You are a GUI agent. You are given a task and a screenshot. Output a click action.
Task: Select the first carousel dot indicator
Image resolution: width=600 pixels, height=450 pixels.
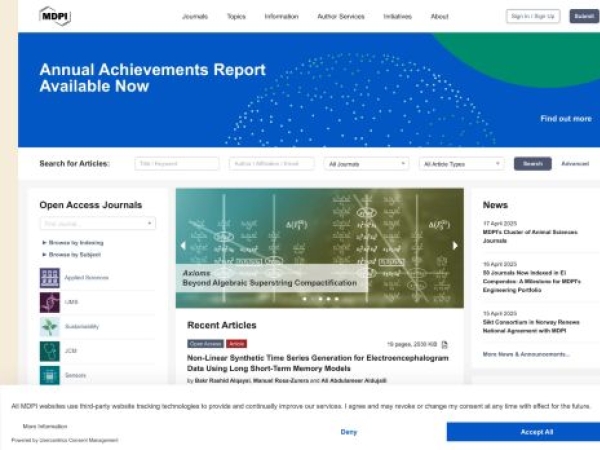pos(305,299)
